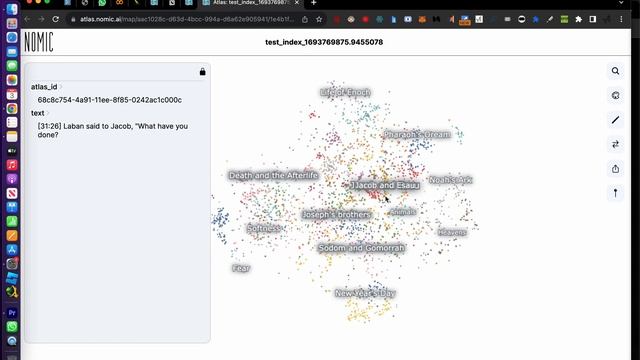Screen dimensions: 640x360
Task: Toggle the browser side panel icon
Action: click(x=593, y=19)
